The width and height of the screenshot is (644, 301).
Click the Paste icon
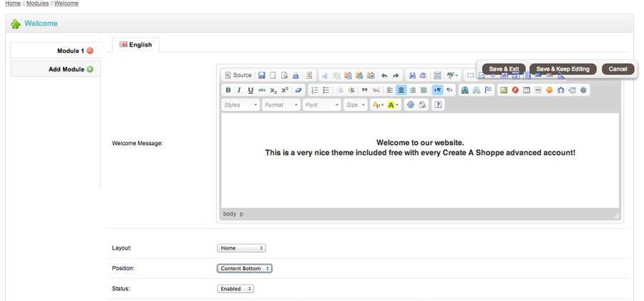point(348,76)
